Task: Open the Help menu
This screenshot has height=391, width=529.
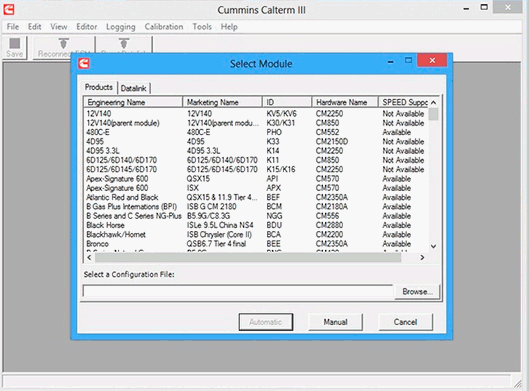Action: pos(229,27)
